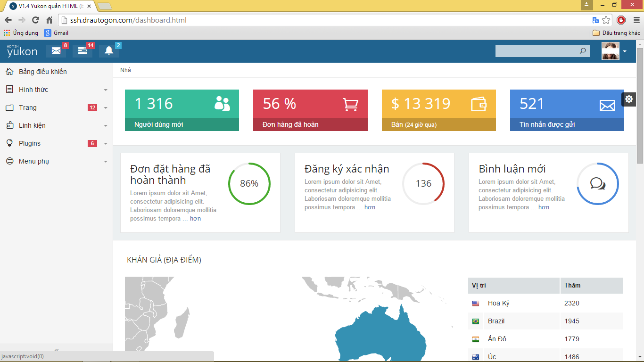
Task: Click the users icon on green card
Action: 222,104
